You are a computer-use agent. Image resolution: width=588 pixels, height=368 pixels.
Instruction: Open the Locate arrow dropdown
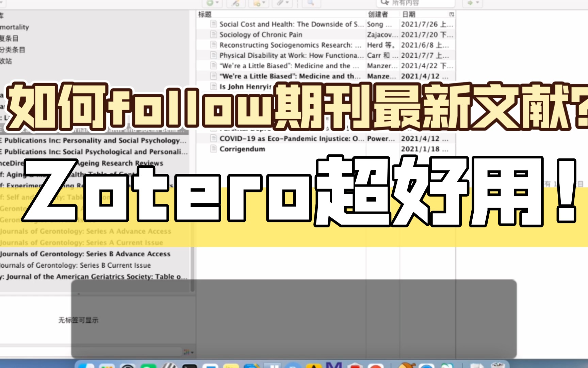pos(477,3)
